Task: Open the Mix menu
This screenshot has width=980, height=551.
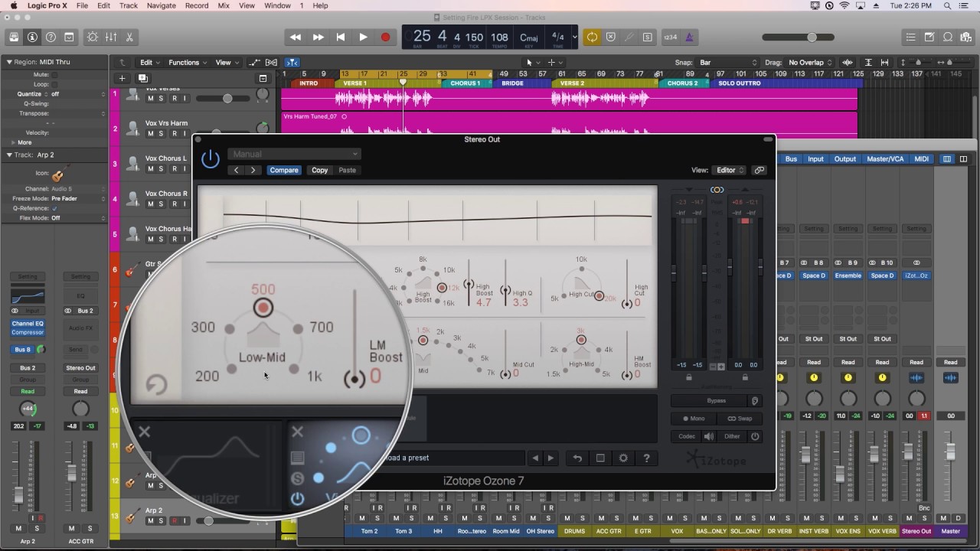Action: click(x=224, y=5)
